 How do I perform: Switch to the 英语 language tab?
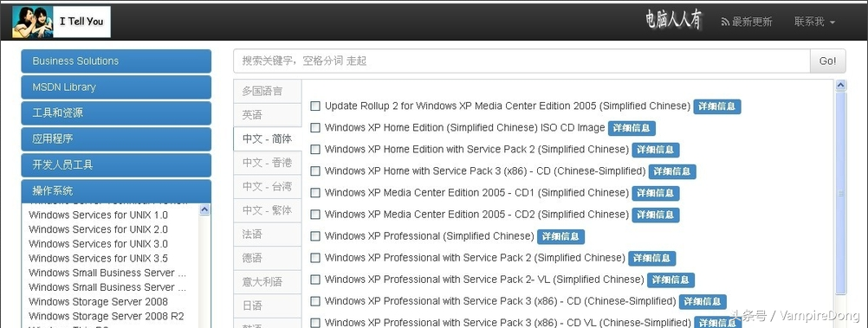(268, 115)
